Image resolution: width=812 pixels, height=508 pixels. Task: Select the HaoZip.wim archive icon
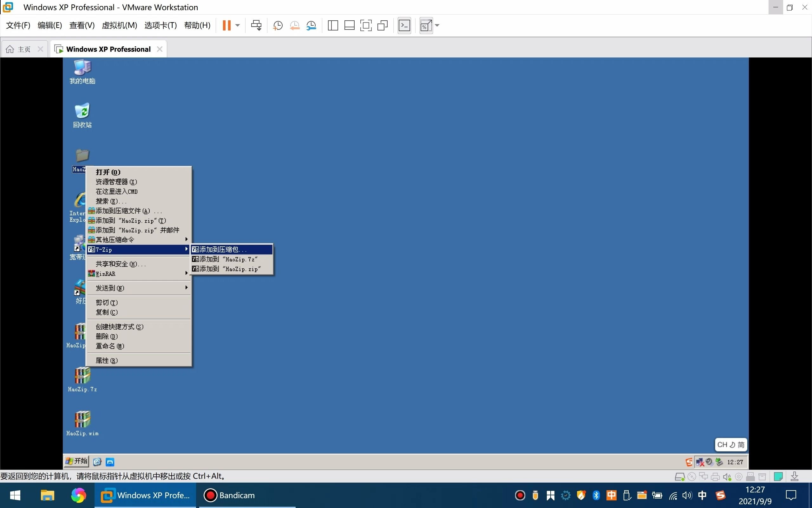pos(82,424)
